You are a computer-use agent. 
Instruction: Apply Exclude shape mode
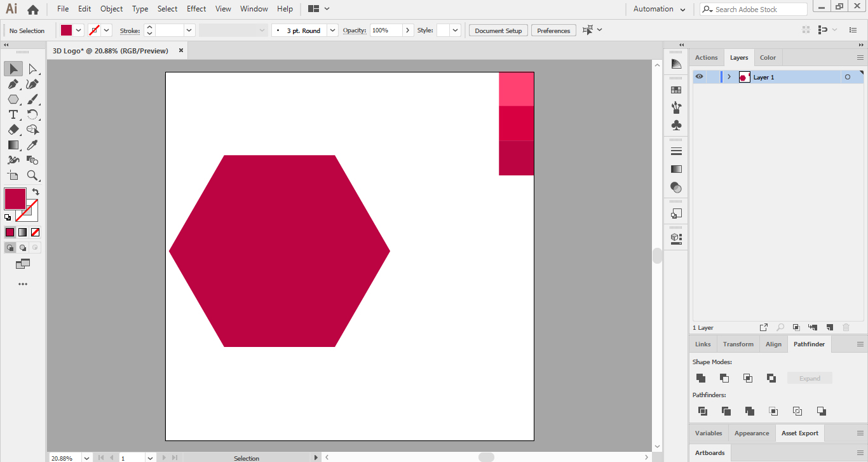pyautogui.click(x=771, y=378)
